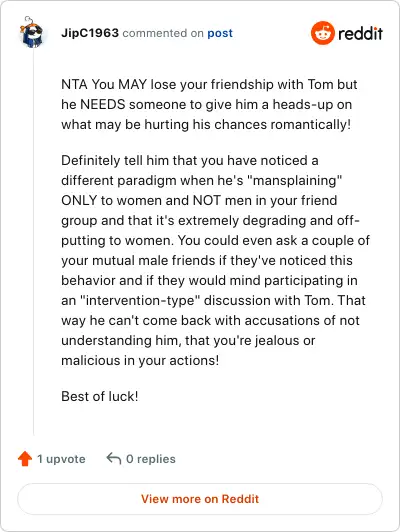Click the gray "commented on" text
This screenshot has width=400, height=532.
[x=163, y=33]
